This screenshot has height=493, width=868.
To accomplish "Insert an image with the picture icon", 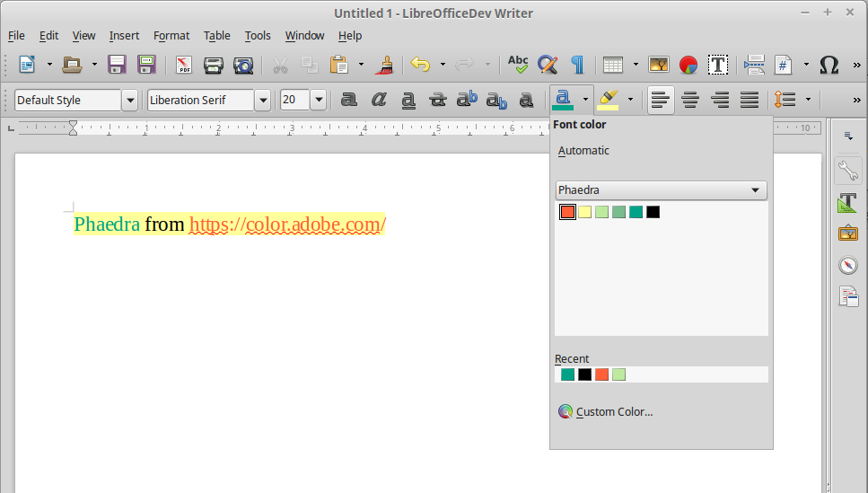I will [659, 65].
